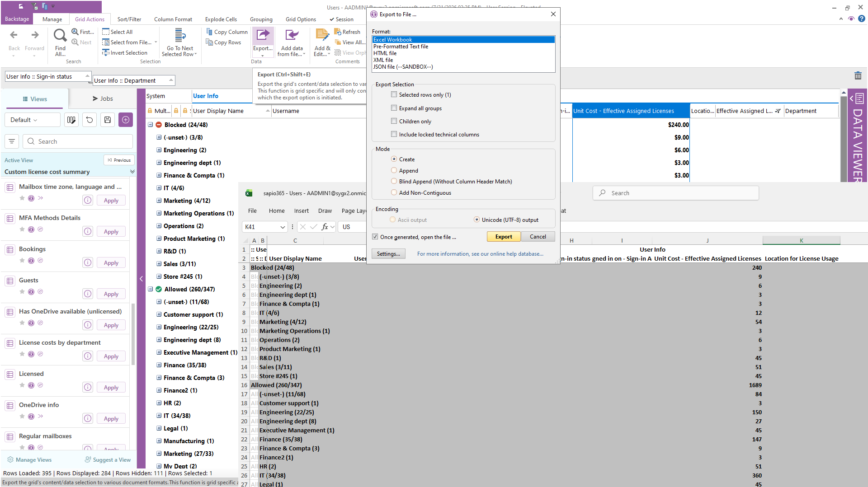Switch to the Column Format tab
The width and height of the screenshot is (868, 487).
pyautogui.click(x=173, y=19)
